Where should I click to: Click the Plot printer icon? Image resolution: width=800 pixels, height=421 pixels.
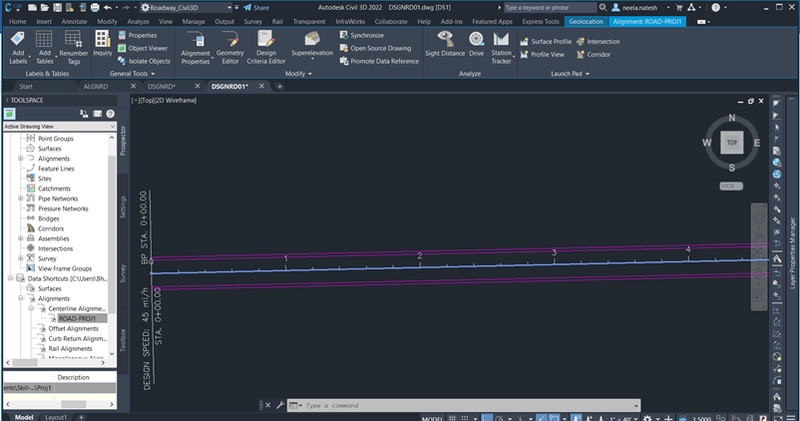click(x=95, y=7)
